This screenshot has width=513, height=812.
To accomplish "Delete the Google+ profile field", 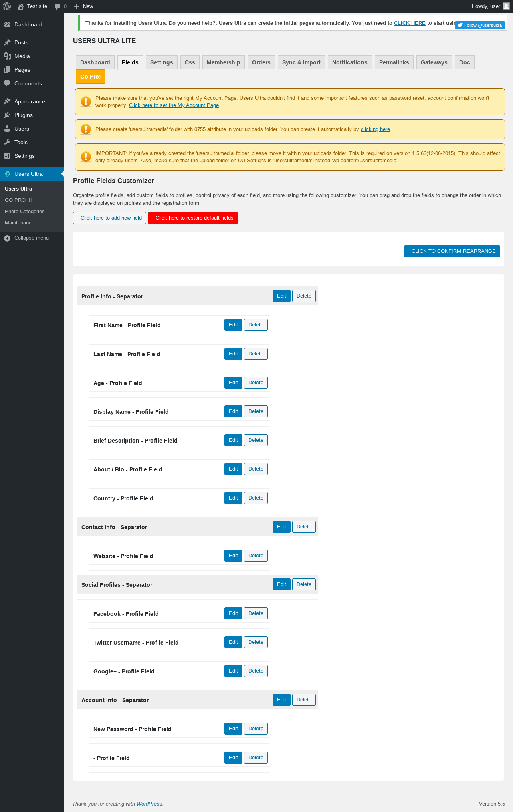I will [256, 671].
